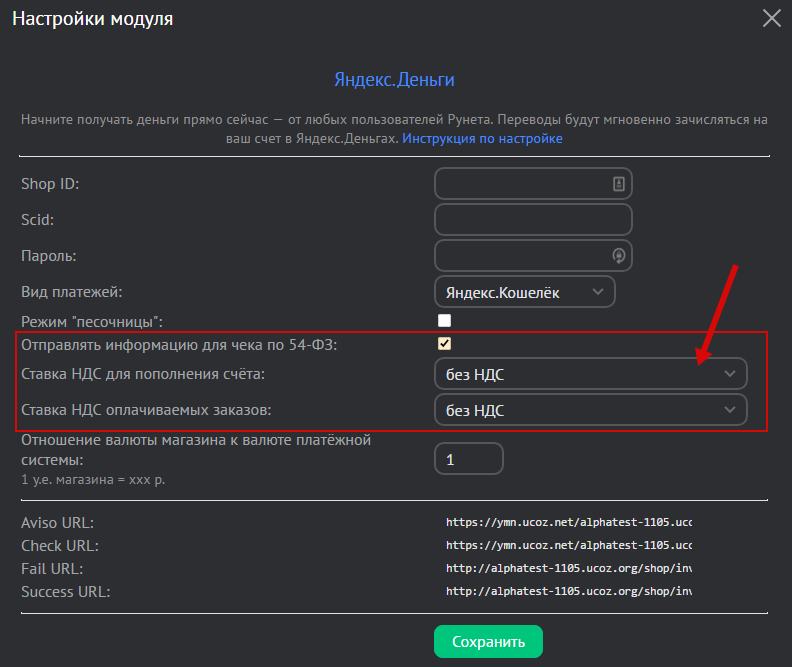
Task: Open the Яндекс.Деньги heading link
Action: pos(394,79)
